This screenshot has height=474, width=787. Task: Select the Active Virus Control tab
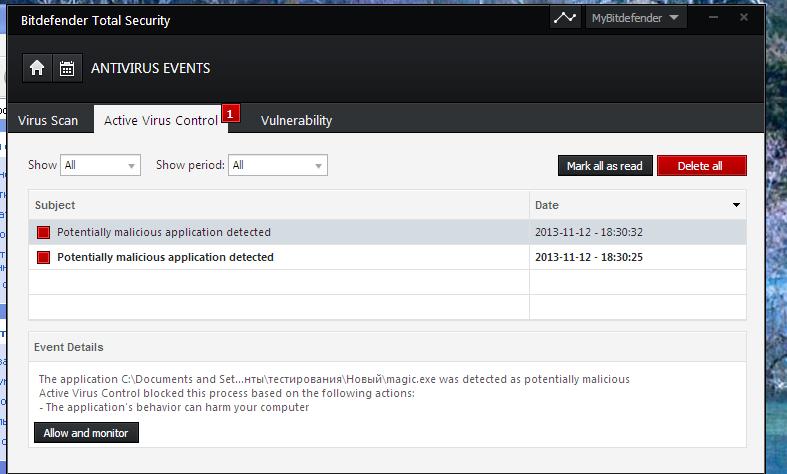tap(160, 120)
